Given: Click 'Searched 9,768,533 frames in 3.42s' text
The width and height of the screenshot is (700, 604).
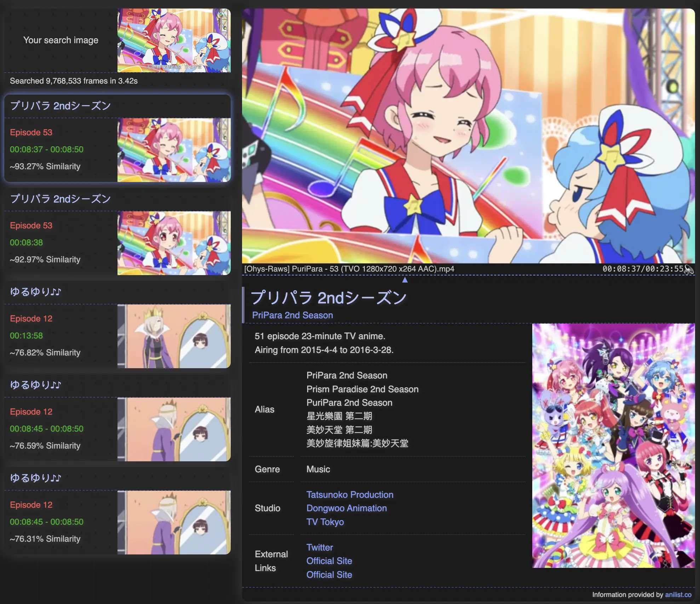Looking at the screenshot, I should point(74,81).
